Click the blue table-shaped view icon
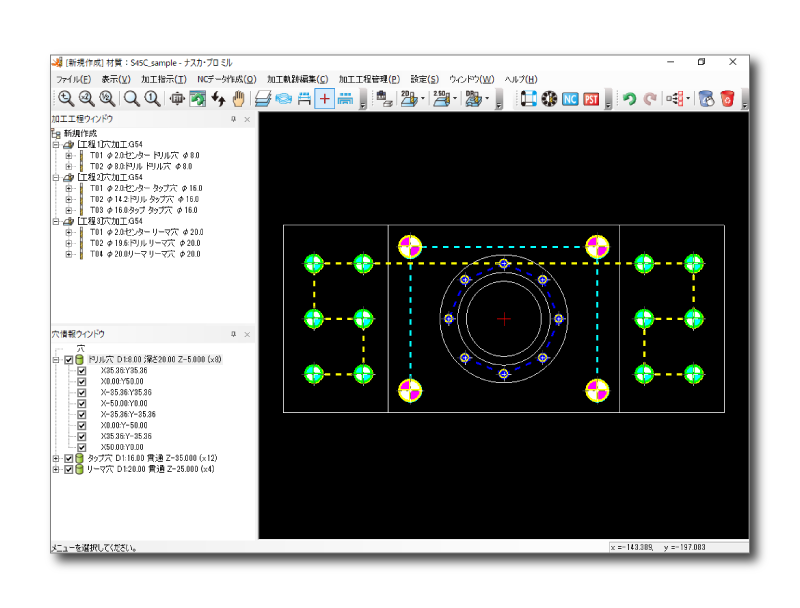 pyautogui.click(x=304, y=98)
